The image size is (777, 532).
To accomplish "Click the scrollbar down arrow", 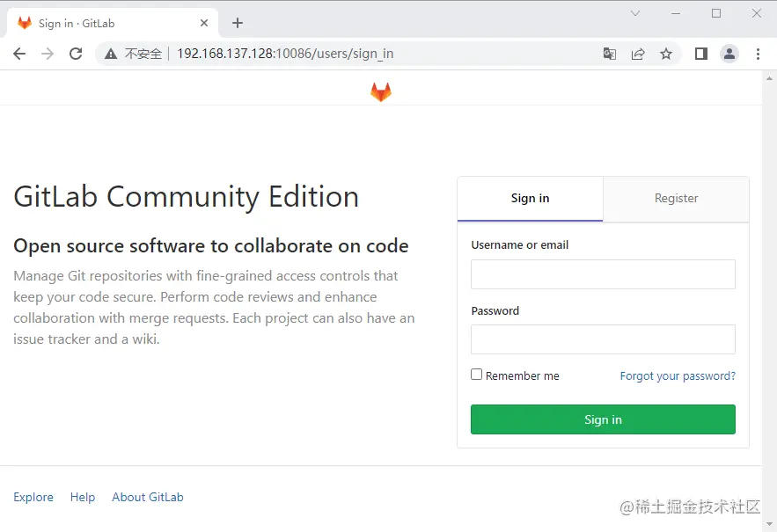I will coord(769,524).
